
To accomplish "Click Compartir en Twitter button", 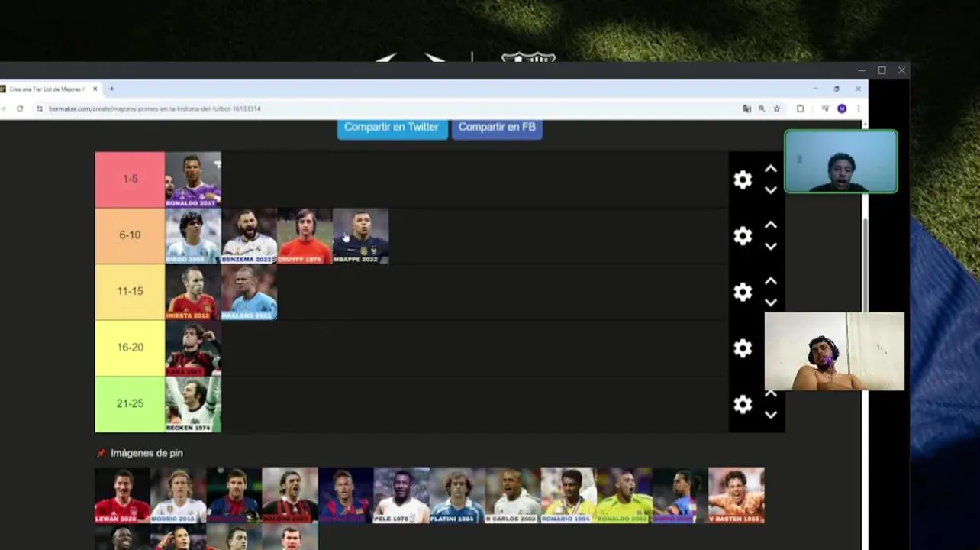I will point(392,128).
